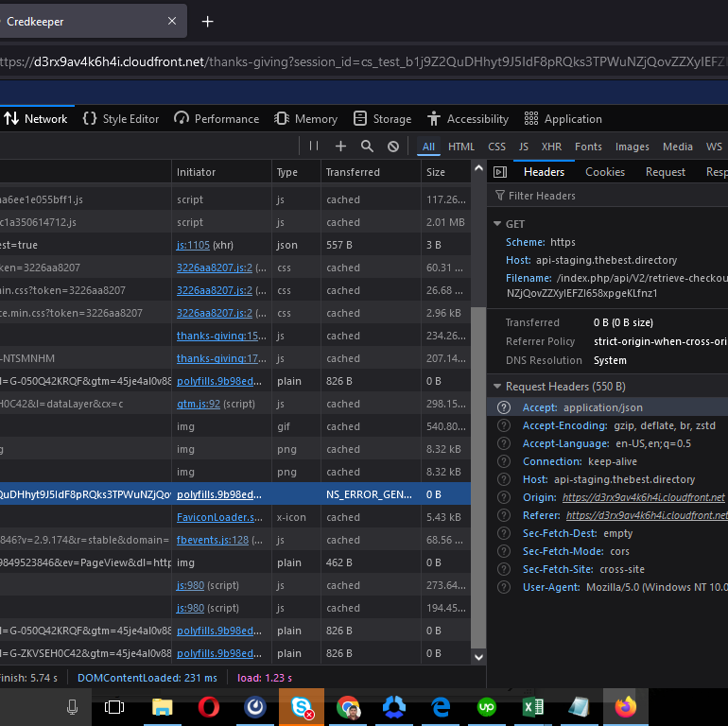Screen dimensions: 728x726
Task: Click scroll down arrow of request list
Action: coord(478,657)
